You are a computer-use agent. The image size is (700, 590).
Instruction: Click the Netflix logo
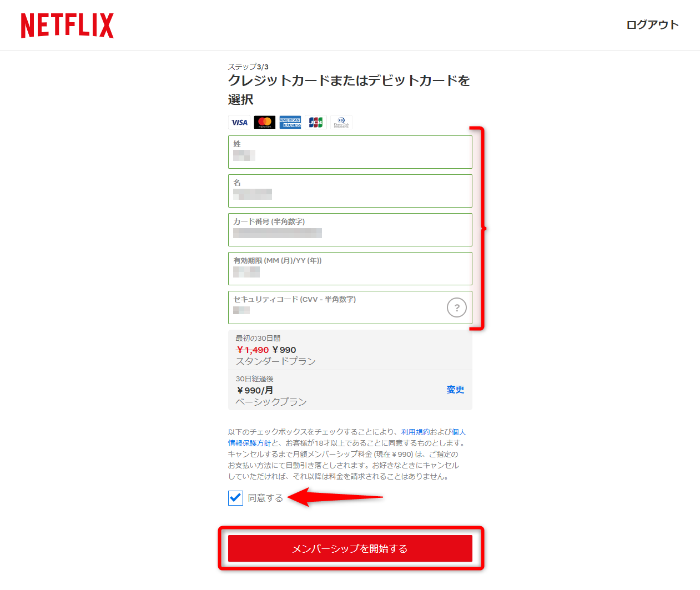[x=67, y=25]
